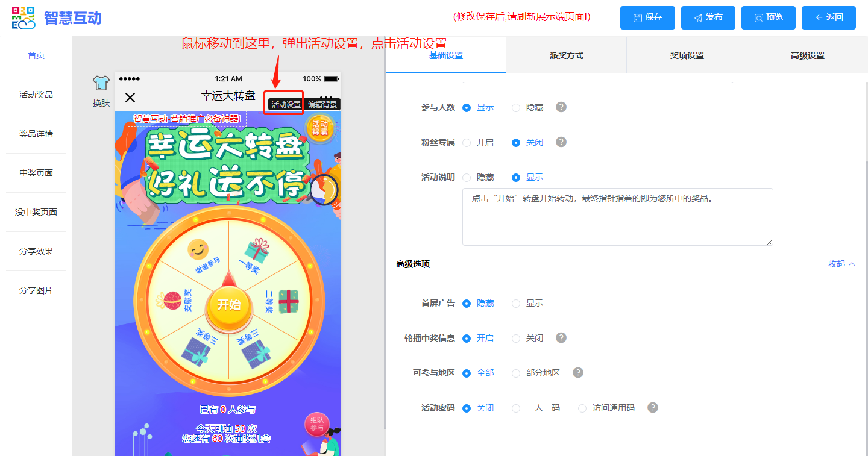The height and width of the screenshot is (456, 868).
Task: Open 活动奖品 in the left sidebar
Action: [36, 95]
